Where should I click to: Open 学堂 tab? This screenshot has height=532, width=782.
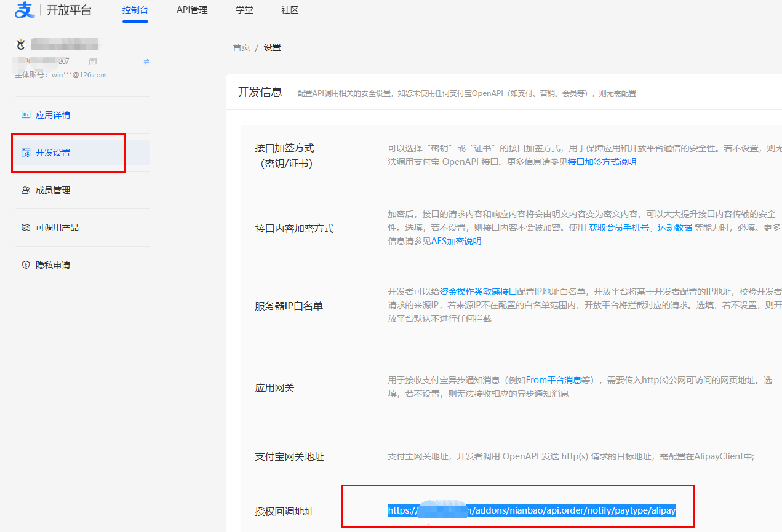tap(244, 10)
